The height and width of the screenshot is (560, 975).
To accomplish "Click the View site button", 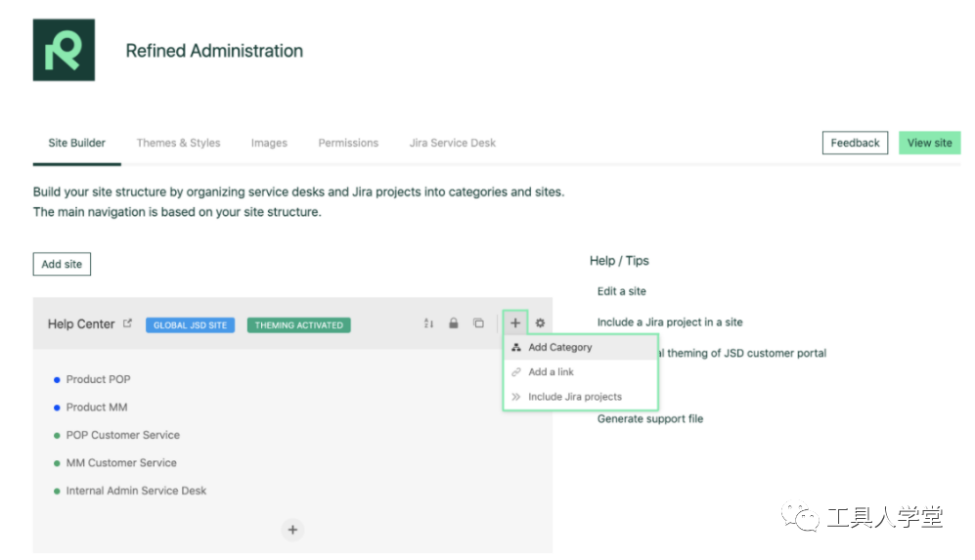I will (x=929, y=143).
